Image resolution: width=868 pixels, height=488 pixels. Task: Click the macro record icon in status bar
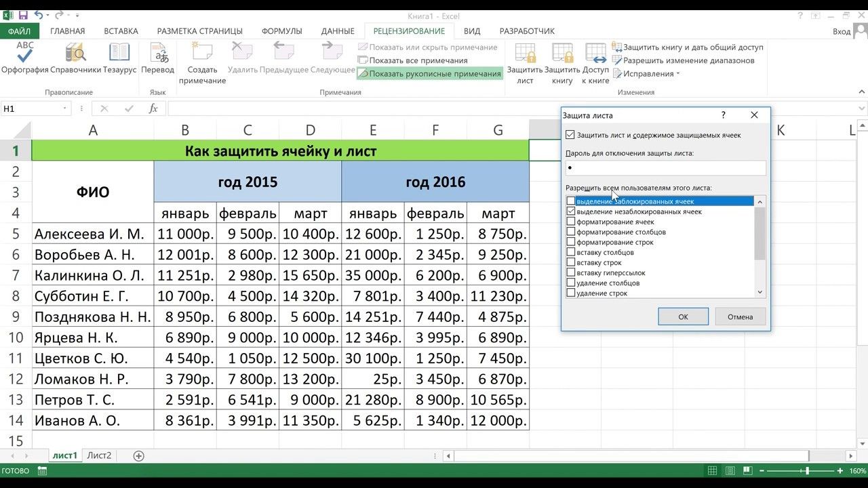[41, 471]
